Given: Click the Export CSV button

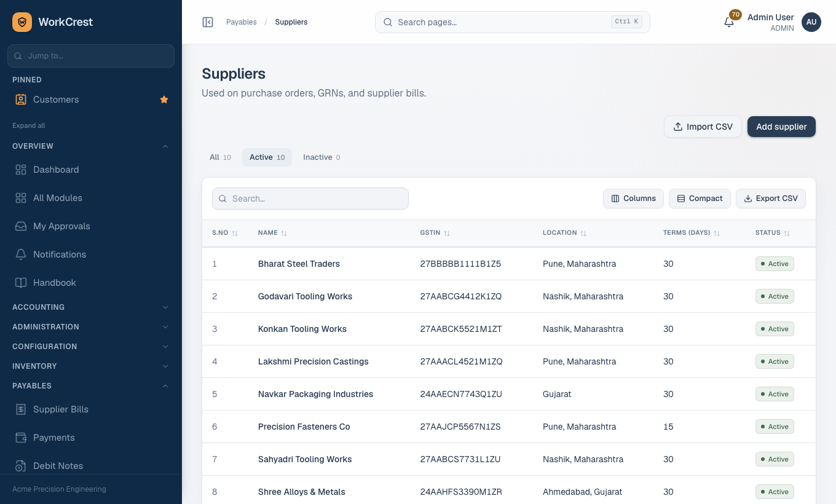Looking at the screenshot, I should coord(771,199).
